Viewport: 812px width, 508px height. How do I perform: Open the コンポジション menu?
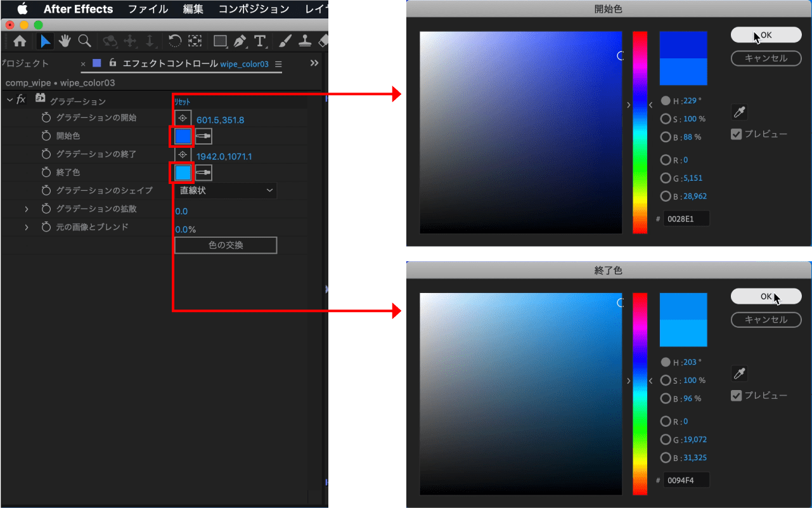coord(254,9)
